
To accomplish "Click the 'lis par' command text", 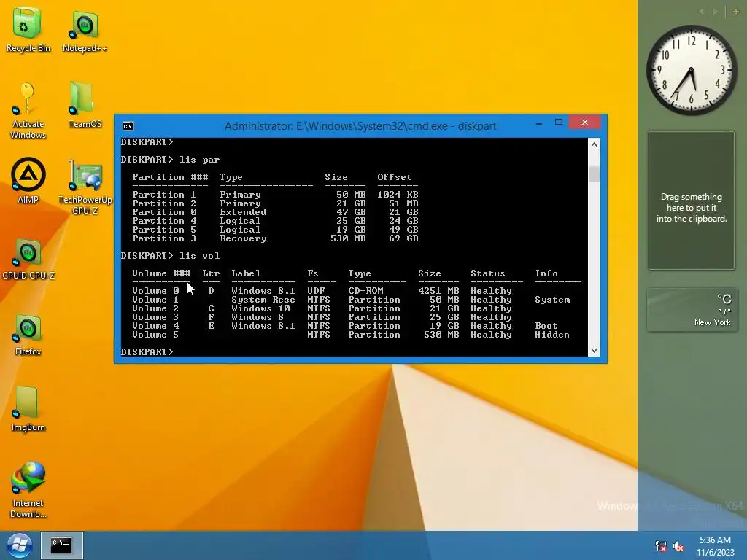I will click(200, 160).
